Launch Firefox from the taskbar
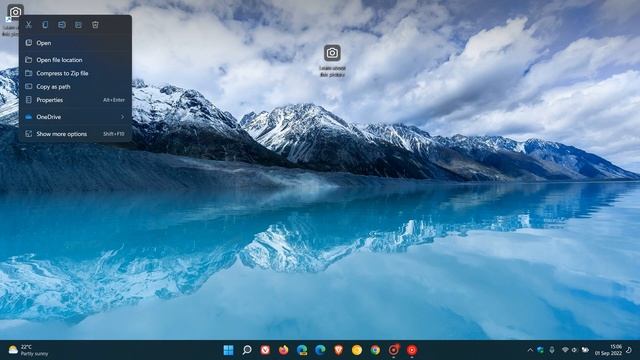The image size is (640, 360). coord(284,350)
